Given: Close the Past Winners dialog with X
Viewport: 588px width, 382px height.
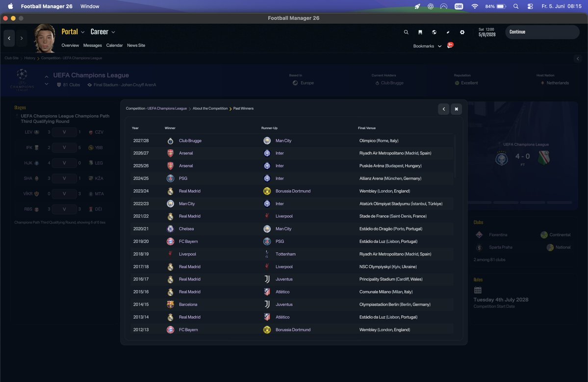Looking at the screenshot, I should click(457, 109).
